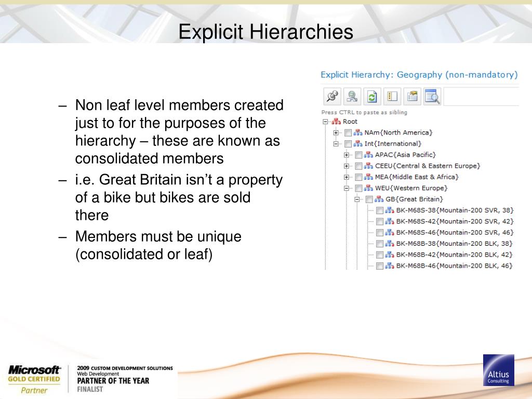This screenshot has width=532, height=399.
Task: Click the APAC node hierarchy icon
Action: pos(368,155)
